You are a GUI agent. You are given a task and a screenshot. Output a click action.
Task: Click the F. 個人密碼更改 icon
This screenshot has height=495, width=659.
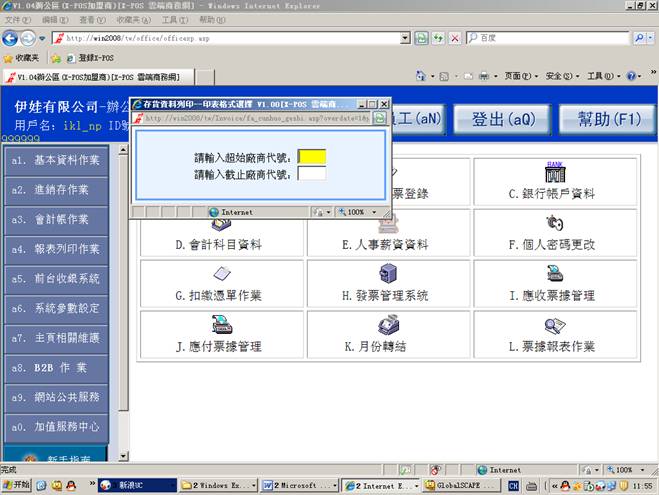554,224
